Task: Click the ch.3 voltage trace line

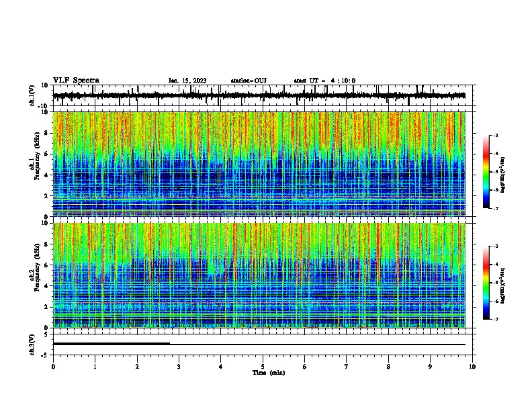Action: (259, 345)
